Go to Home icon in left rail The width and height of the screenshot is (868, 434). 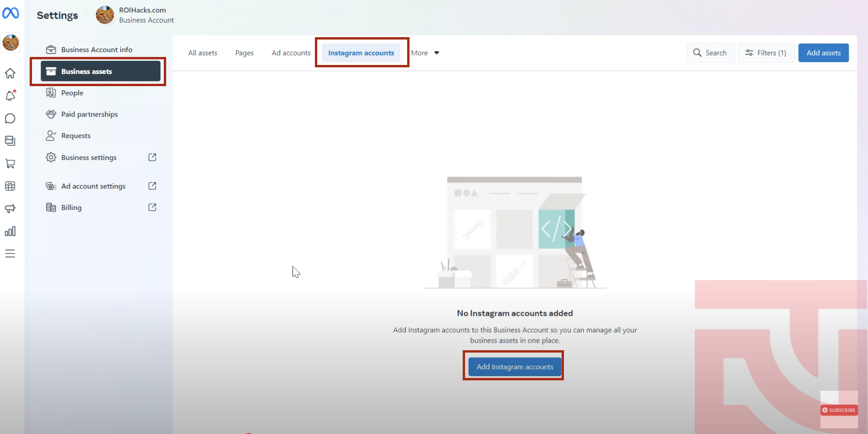pos(10,73)
